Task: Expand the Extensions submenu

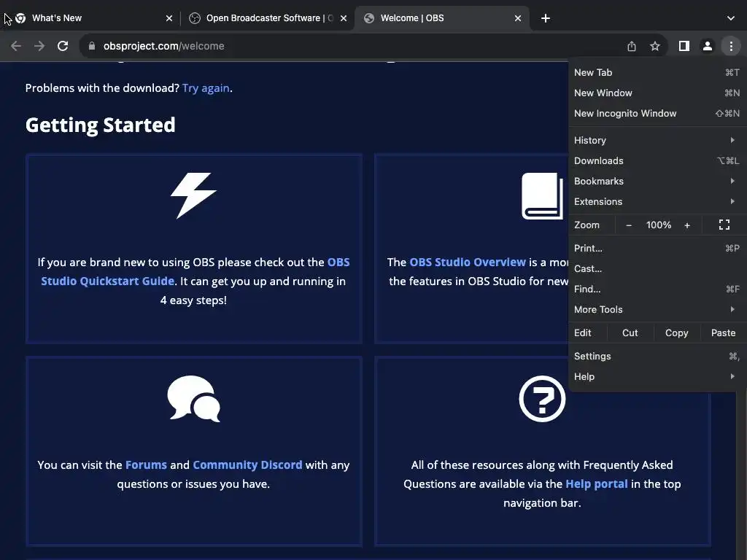Action: pos(657,201)
